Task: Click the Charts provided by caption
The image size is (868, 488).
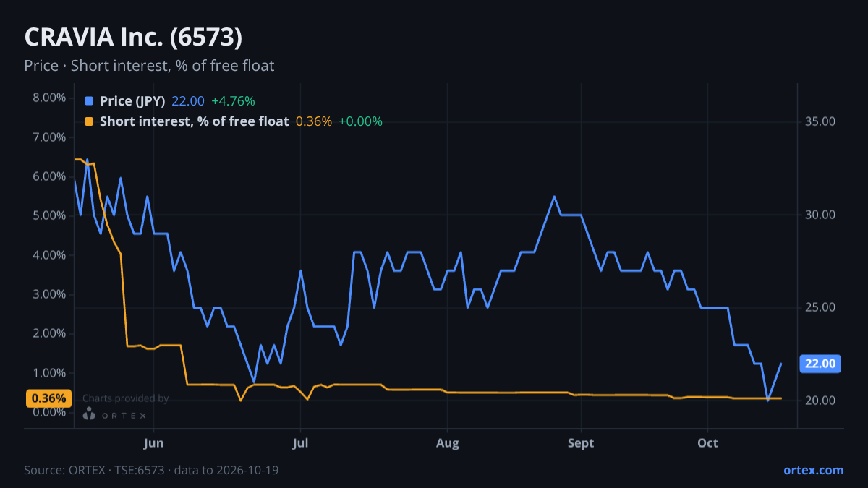Action: pyautogui.click(x=126, y=398)
